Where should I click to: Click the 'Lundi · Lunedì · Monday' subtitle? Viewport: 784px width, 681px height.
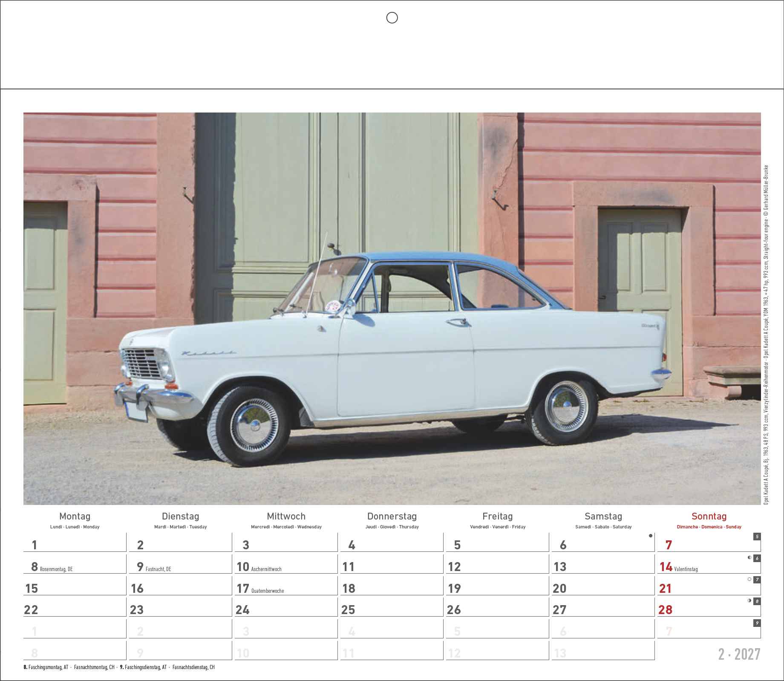(x=75, y=527)
